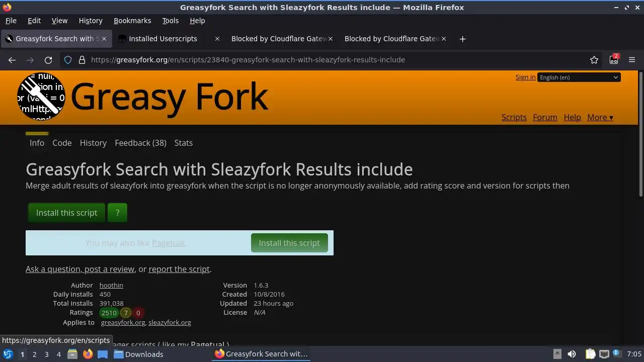
Task: Open the script's History tab
Action: [93, 143]
